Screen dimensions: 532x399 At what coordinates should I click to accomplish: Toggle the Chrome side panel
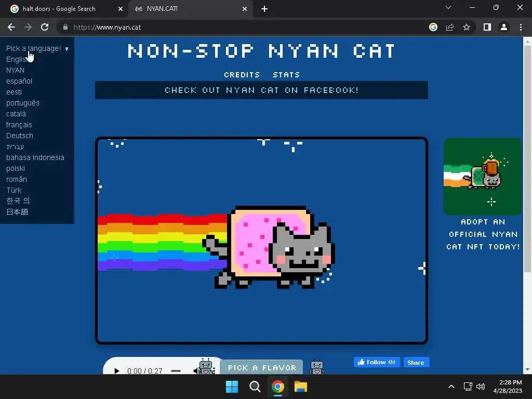pos(487,27)
